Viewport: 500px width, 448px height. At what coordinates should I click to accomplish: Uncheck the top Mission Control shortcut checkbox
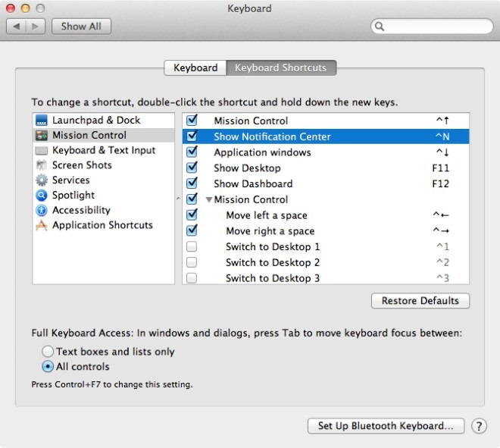192,121
